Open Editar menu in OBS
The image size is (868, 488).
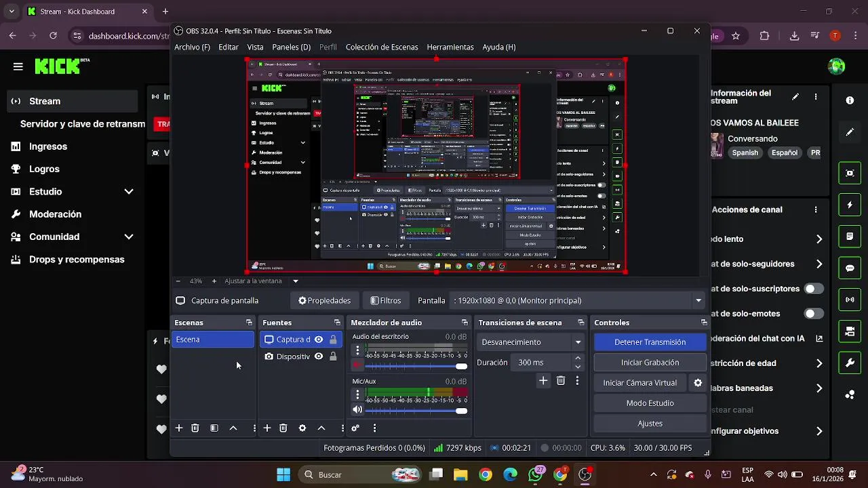(229, 47)
